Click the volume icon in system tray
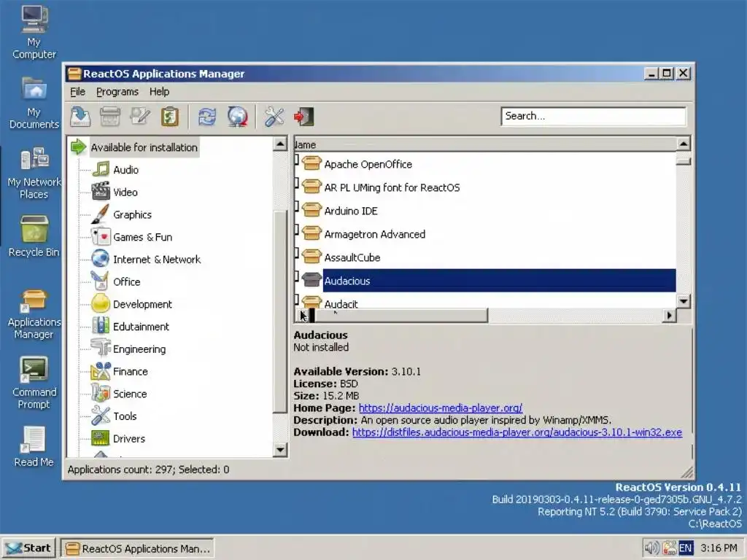The image size is (747, 560). (651, 548)
